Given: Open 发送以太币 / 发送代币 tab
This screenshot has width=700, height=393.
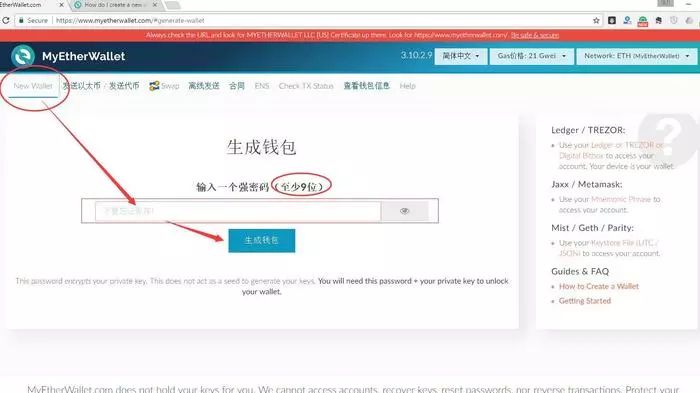Looking at the screenshot, I should click(x=101, y=86).
